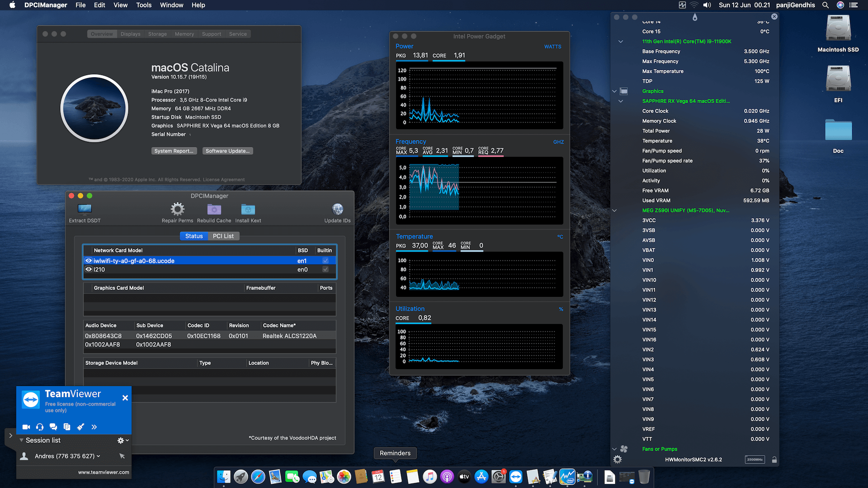868x488 pixels.
Task: Start a video call in TeamViewer
Action: (x=26, y=427)
